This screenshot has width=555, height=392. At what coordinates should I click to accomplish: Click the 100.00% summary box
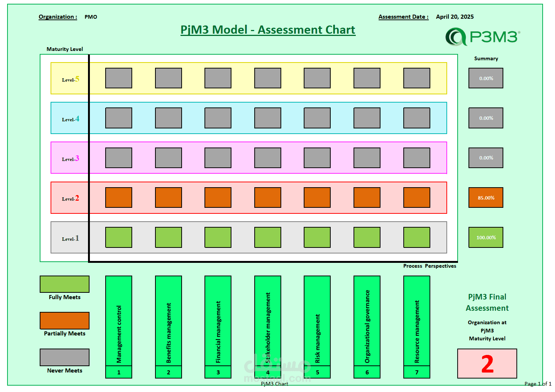(486, 237)
